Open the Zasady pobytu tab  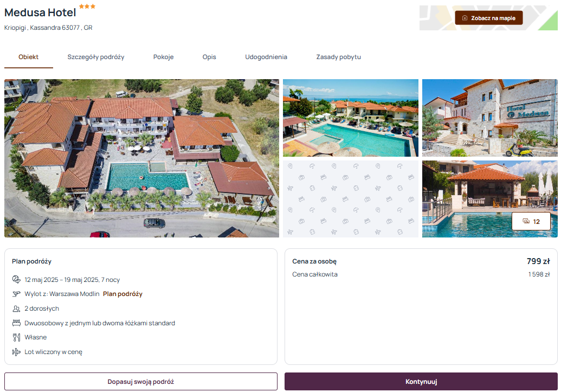pyautogui.click(x=338, y=57)
